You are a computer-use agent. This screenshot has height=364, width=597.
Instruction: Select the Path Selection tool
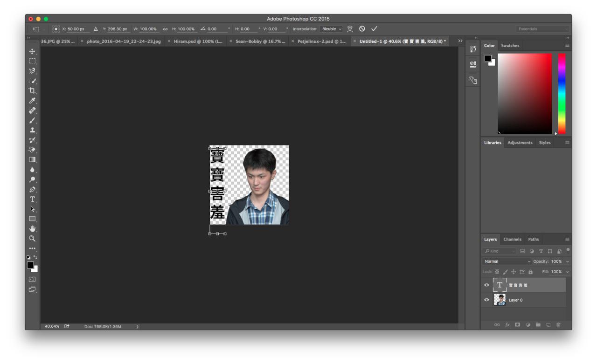(32, 209)
